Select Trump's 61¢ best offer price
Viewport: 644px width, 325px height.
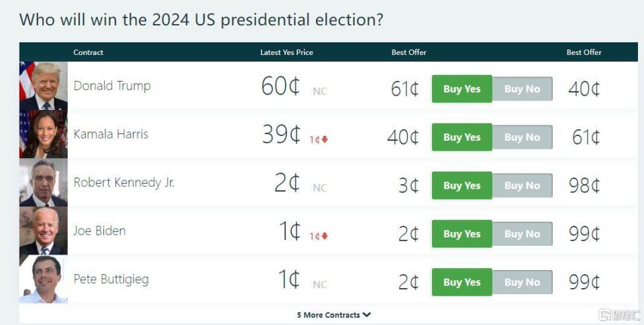tap(405, 89)
